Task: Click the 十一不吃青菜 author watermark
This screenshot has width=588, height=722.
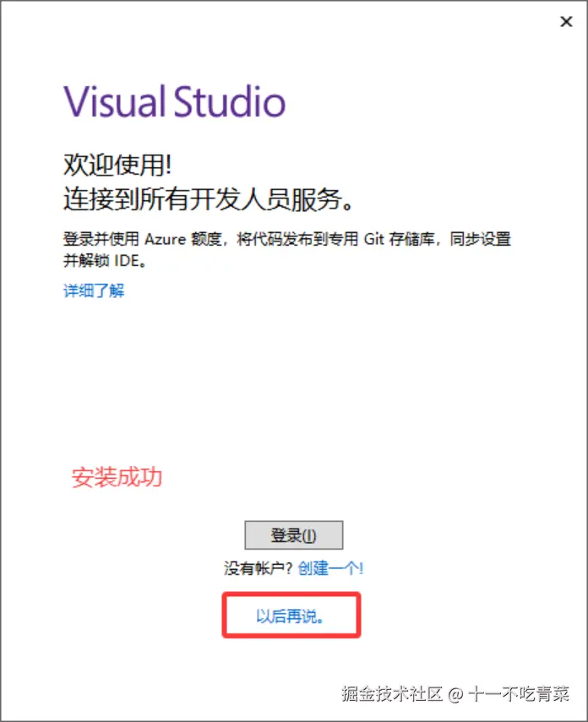Action: click(x=519, y=693)
